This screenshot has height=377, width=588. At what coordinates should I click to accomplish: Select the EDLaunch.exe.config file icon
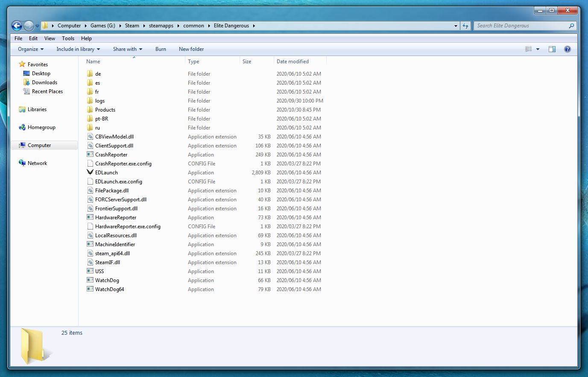tap(90, 181)
